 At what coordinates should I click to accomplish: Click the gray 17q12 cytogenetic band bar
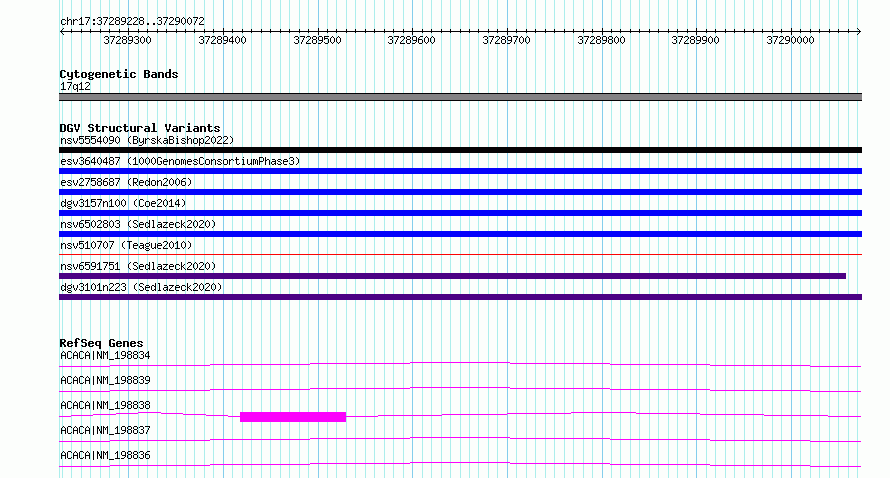pyautogui.click(x=460, y=97)
